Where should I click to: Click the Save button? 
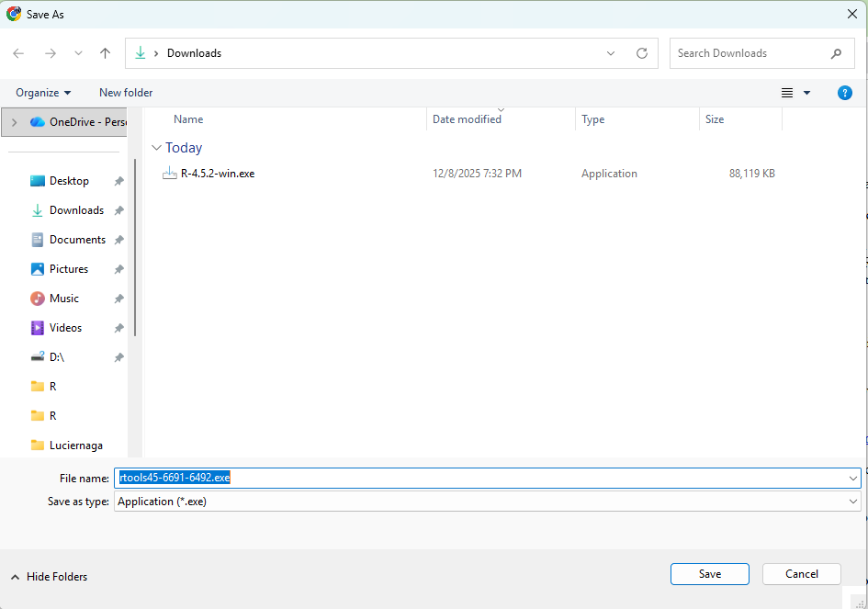[x=709, y=574]
